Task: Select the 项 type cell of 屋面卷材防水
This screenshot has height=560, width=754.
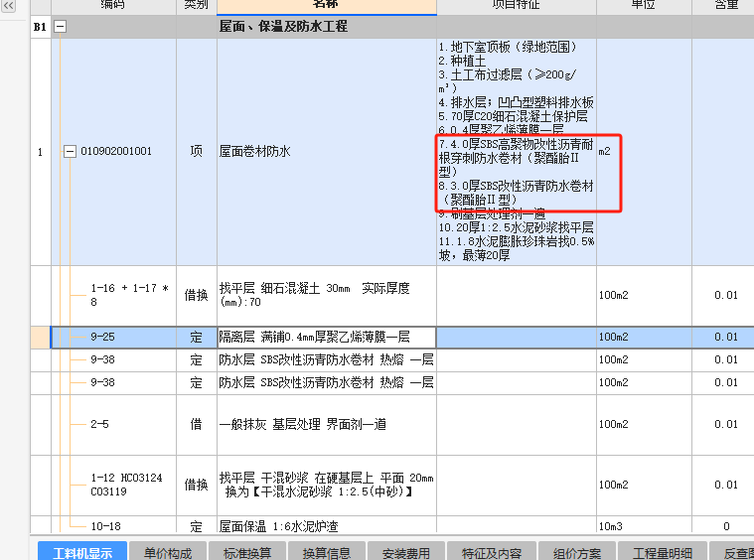Action: 196,152
